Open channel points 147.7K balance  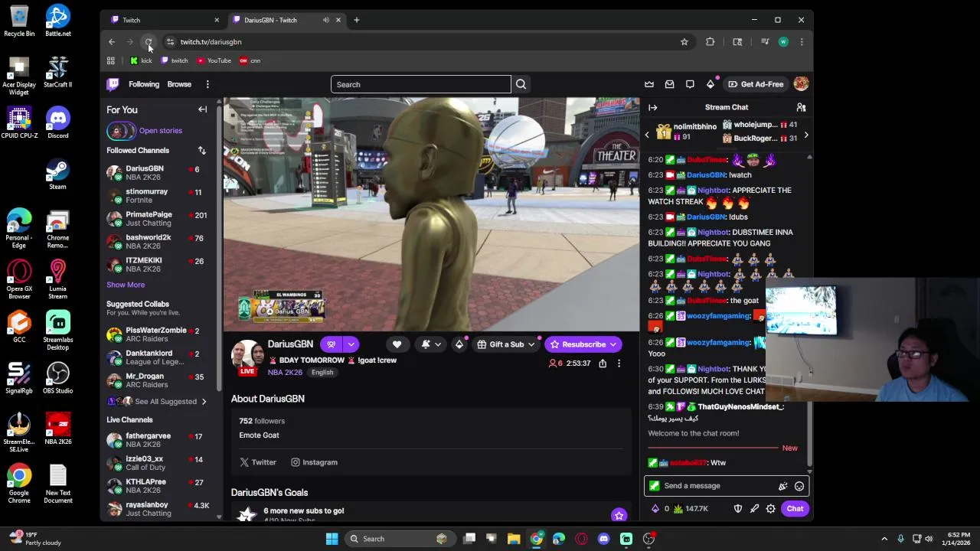[x=691, y=509]
